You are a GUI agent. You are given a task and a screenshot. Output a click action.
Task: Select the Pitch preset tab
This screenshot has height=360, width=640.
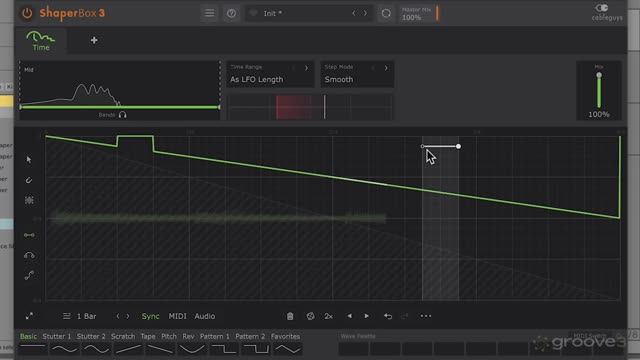pyautogui.click(x=169, y=336)
